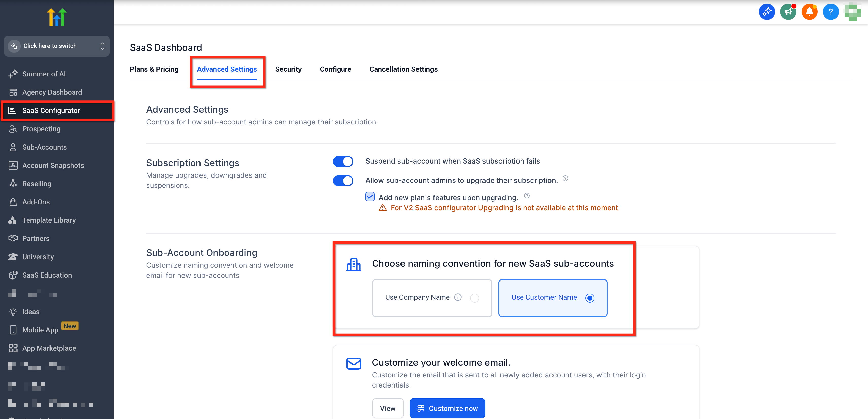Click the View welcome email button
Viewport: 868px width, 419px height.
coord(388,408)
